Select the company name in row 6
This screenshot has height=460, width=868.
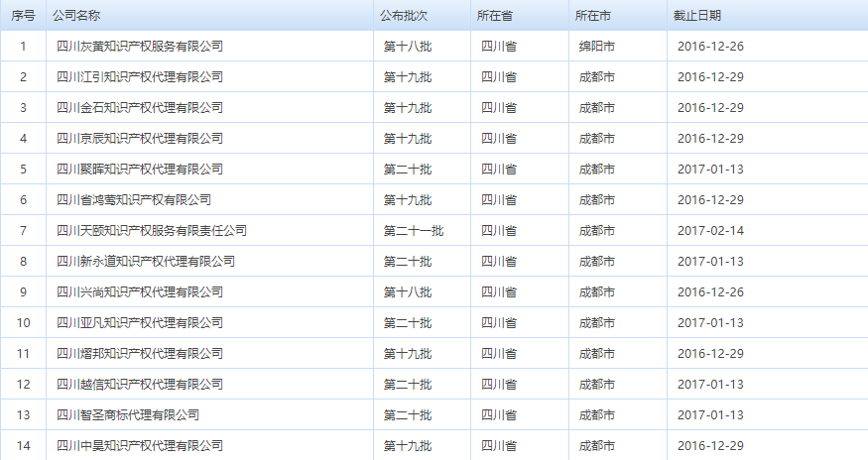(133, 200)
